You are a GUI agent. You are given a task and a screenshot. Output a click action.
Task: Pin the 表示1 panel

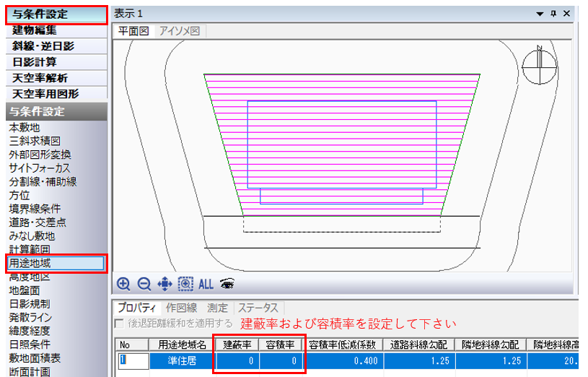pyautogui.click(x=553, y=14)
